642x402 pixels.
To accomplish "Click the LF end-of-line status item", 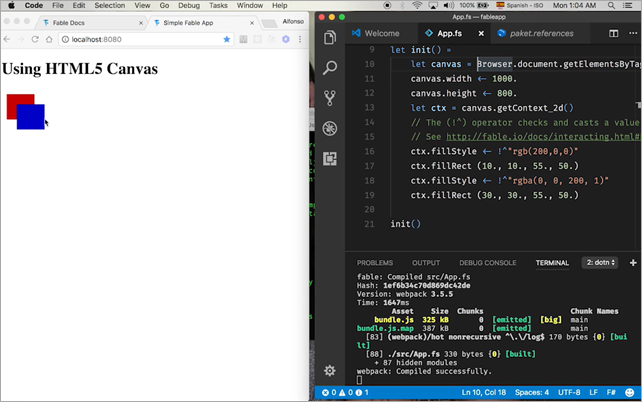I will 593,393.
